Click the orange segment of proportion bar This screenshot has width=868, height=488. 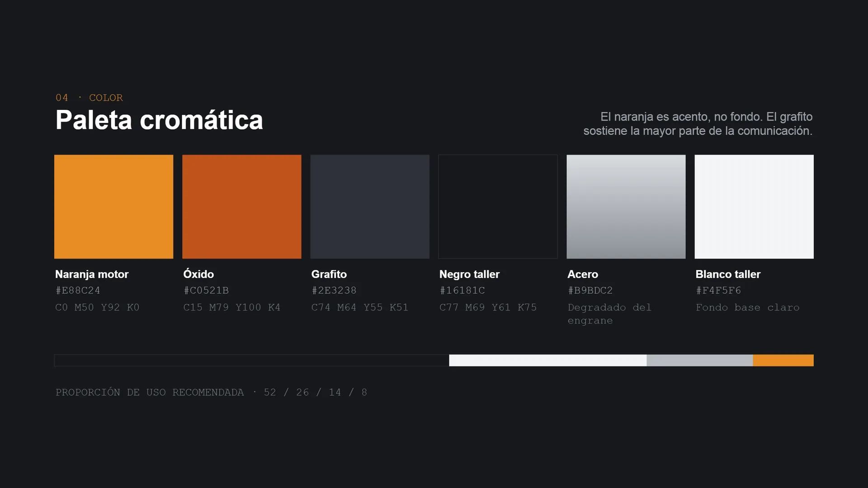tap(783, 360)
